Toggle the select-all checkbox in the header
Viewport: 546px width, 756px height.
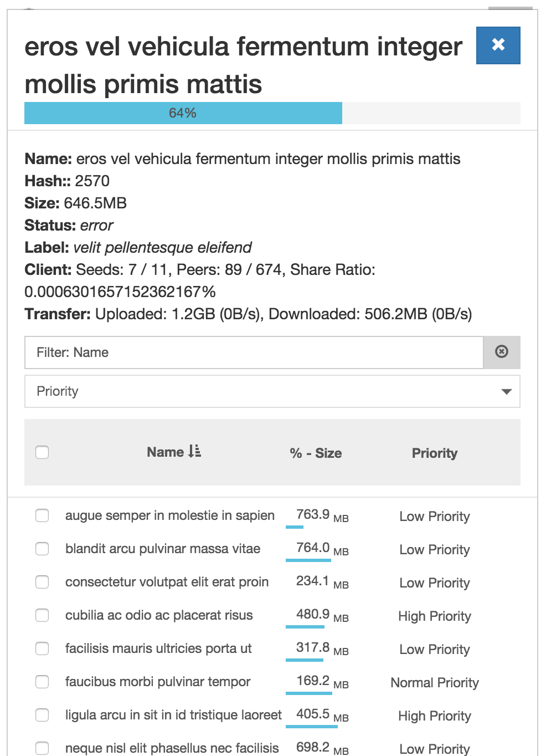pyautogui.click(x=42, y=452)
